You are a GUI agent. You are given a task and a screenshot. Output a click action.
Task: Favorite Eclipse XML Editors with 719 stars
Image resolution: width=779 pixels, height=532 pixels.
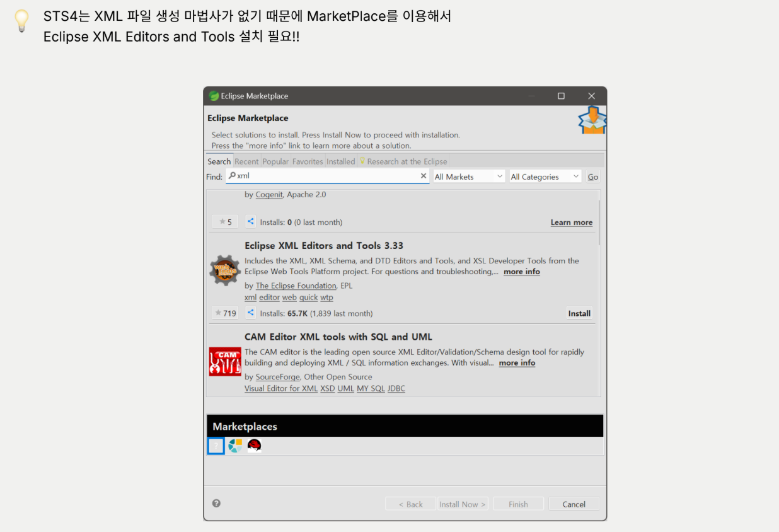coord(225,313)
